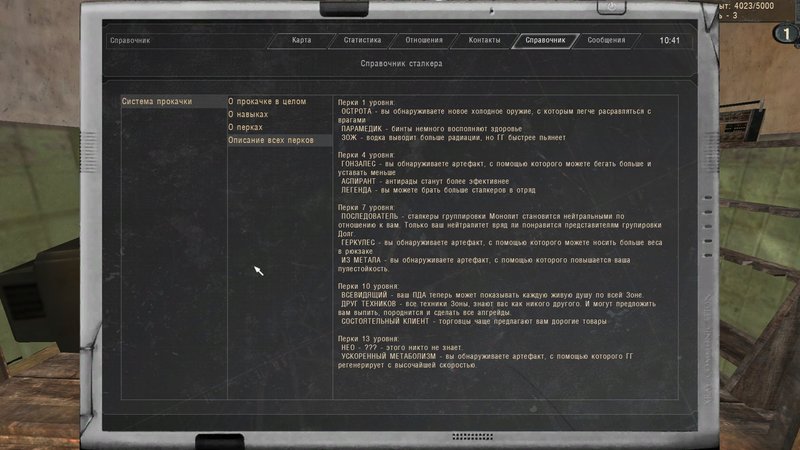This screenshot has width=800, height=450.
Task: Click the Справочник сталкера header title
Action: [400, 64]
